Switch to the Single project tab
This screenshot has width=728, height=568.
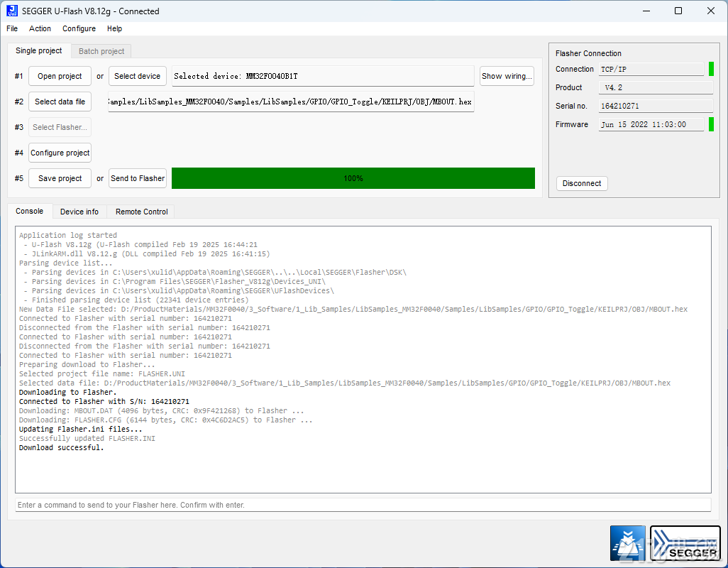tap(38, 50)
